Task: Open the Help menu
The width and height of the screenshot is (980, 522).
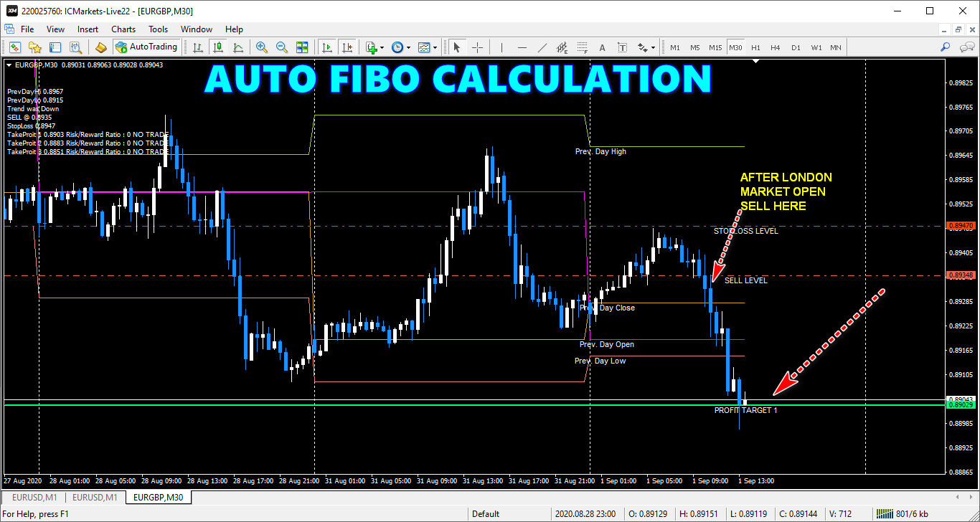Action: pyautogui.click(x=235, y=29)
